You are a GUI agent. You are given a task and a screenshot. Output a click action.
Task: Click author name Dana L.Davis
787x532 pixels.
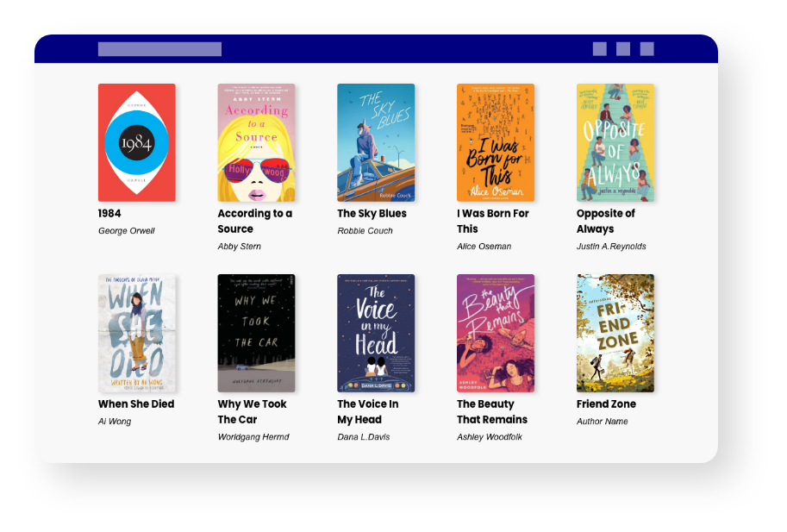pyautogui.click(x=364, y=437)
